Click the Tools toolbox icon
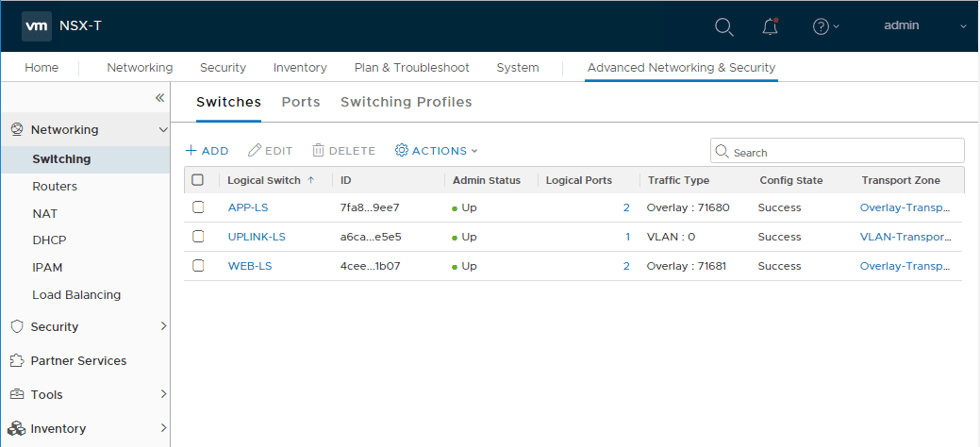This screenshot has height=447, width=980. 18,394
